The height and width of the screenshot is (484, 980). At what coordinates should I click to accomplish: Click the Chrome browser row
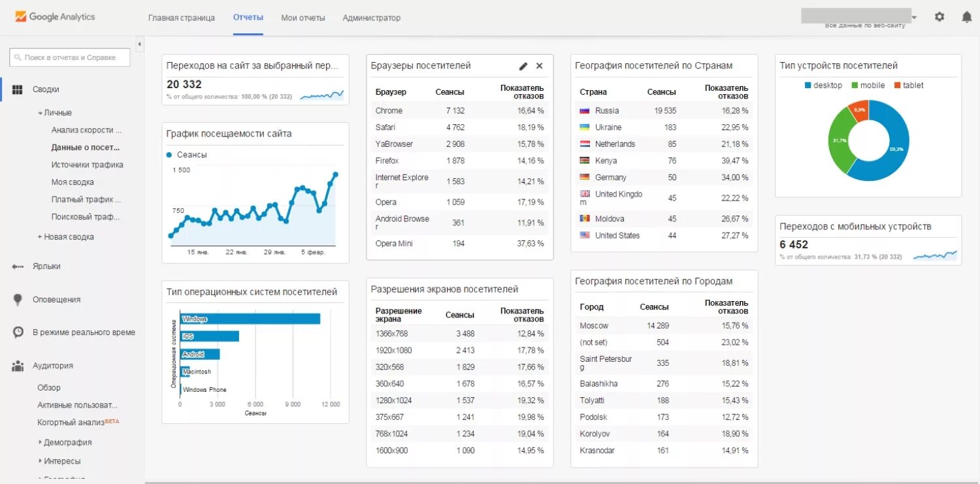pos(460,111)
